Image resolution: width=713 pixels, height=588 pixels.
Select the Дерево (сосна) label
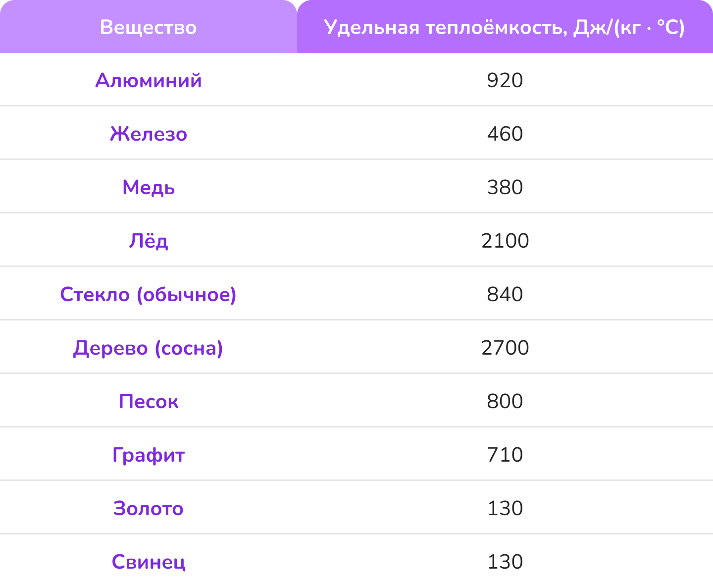[x=149, y=348]
